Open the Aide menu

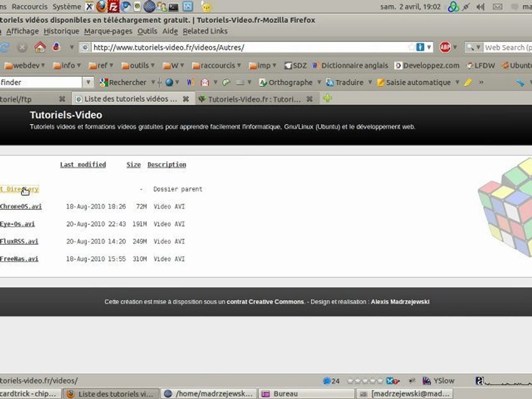click(x=170, y=31)
